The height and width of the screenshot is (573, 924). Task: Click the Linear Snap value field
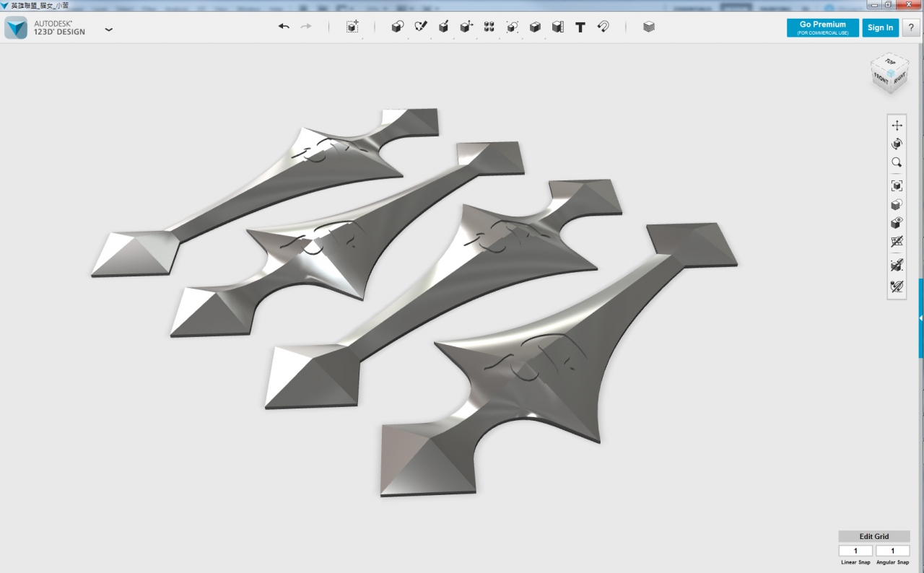pyautogui.click(x=855, y=551)
